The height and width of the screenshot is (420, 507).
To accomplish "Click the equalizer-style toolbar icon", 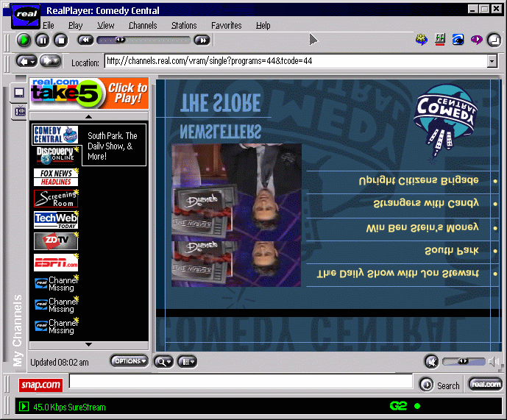I will 440,40.
